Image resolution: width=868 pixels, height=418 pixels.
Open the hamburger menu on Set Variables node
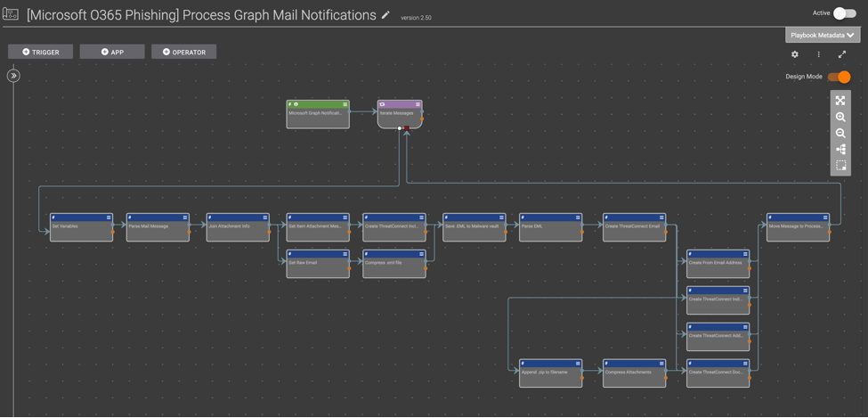point(109,217)
